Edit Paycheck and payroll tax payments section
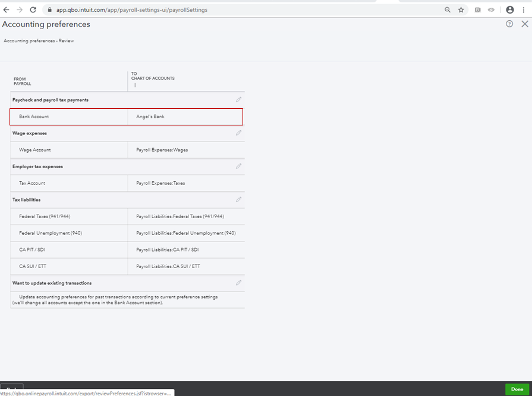 click(238, 100)
